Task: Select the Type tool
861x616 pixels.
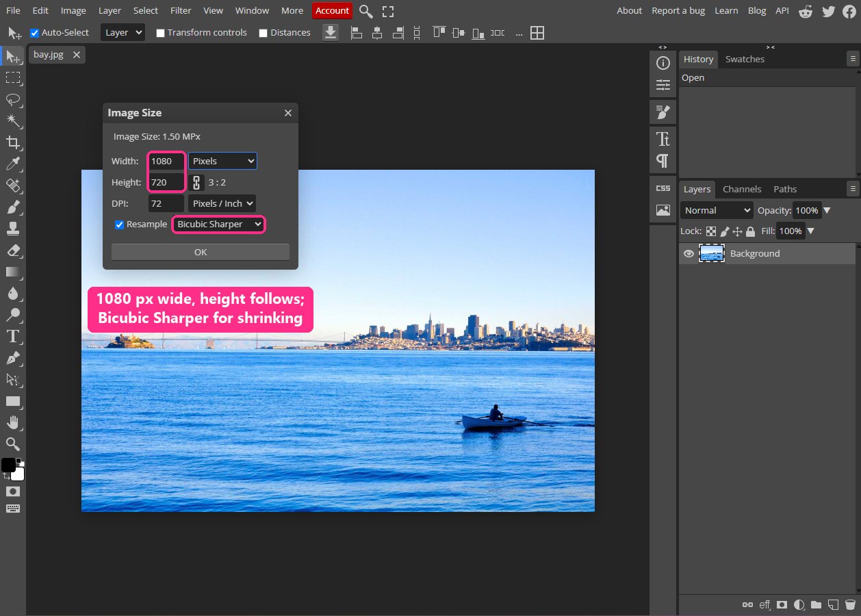Action: click(x=13, y=336)
